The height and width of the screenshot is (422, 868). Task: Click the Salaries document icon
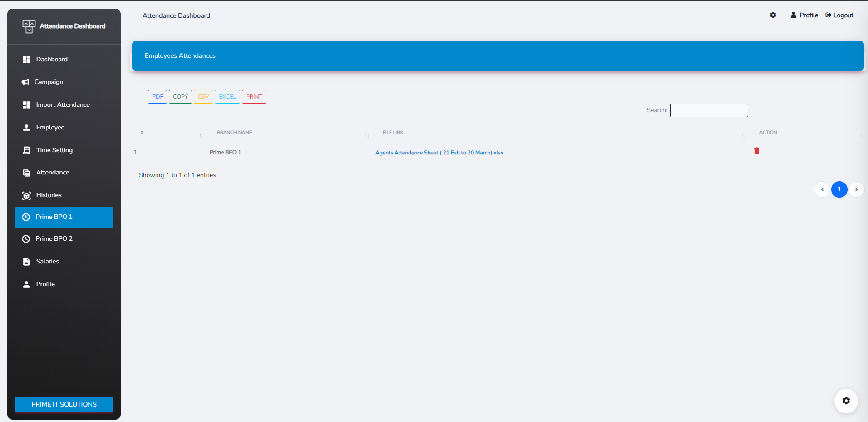[26, 262]
